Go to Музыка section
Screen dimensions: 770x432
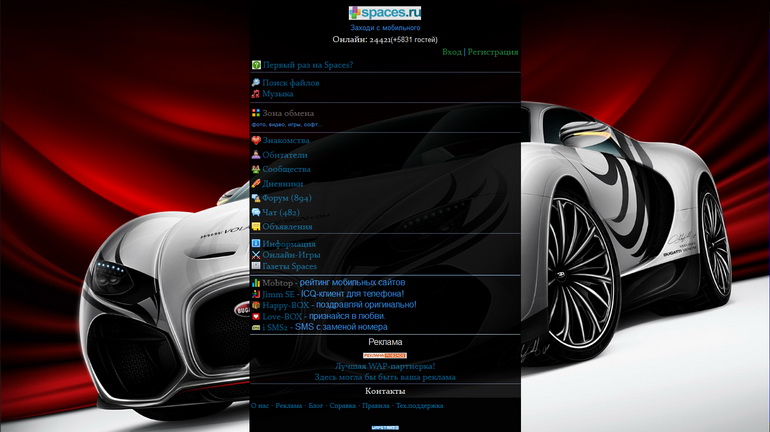point(277,93)
